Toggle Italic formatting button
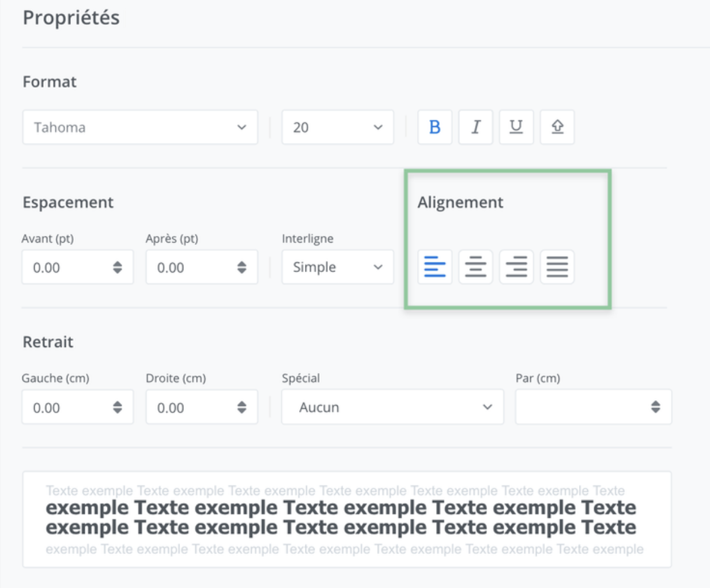The height and width of the screenshot is (588, 710). click(x=475, y=127)
